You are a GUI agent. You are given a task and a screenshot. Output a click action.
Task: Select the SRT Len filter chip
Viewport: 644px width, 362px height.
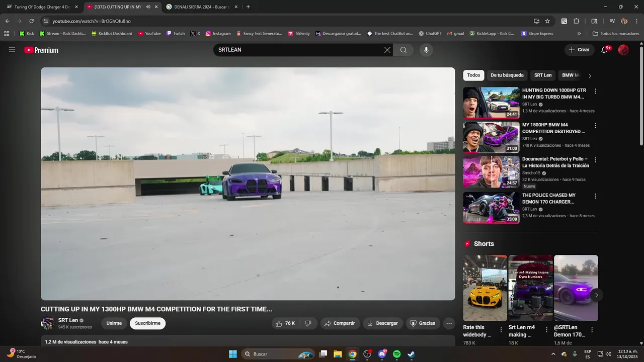point(543,75)
